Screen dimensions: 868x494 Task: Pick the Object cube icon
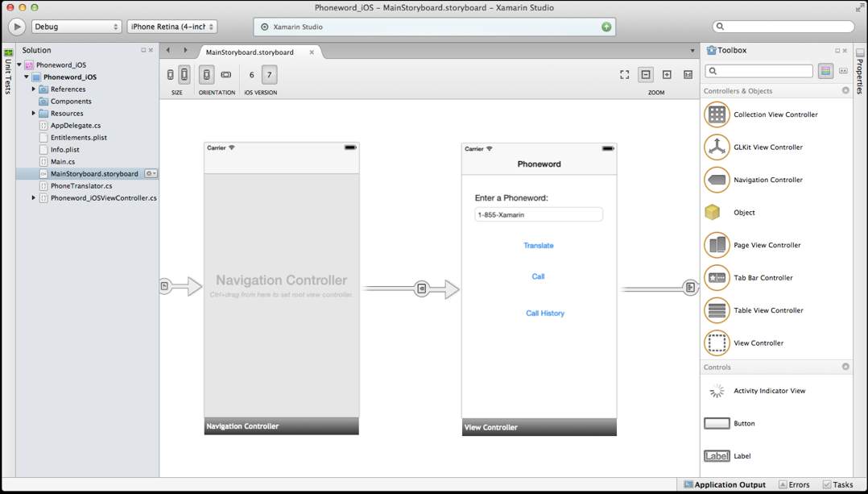[x=713, y=213]
